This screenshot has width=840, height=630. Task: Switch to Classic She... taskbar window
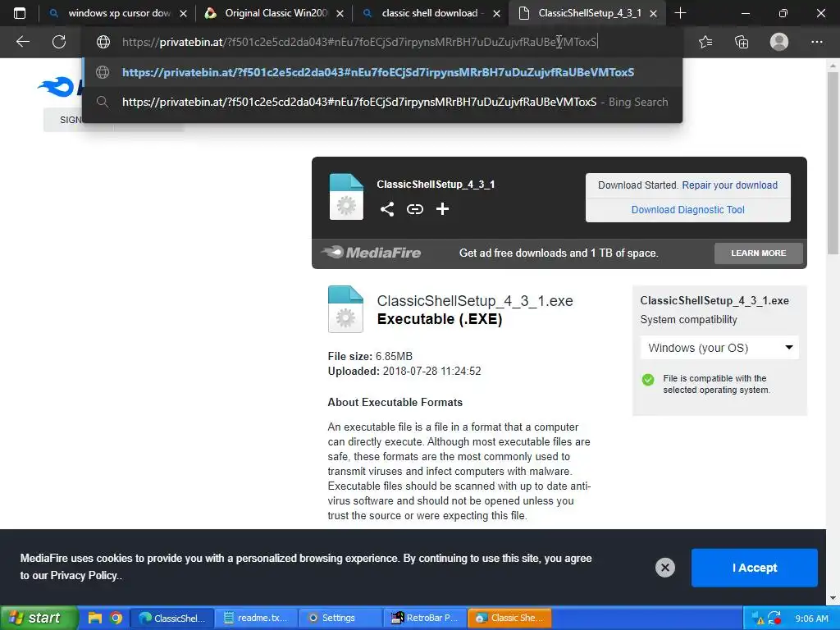509,618
